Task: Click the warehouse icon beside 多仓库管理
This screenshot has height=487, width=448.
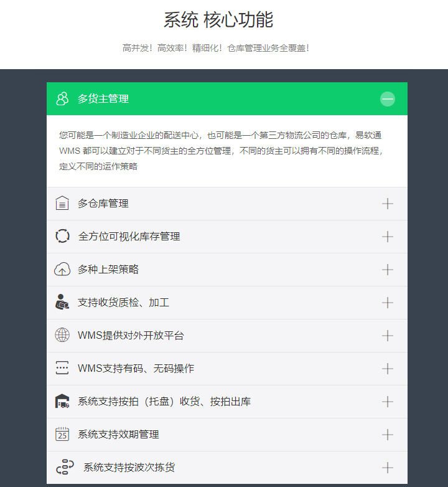Action: click(x=62, y=203)
